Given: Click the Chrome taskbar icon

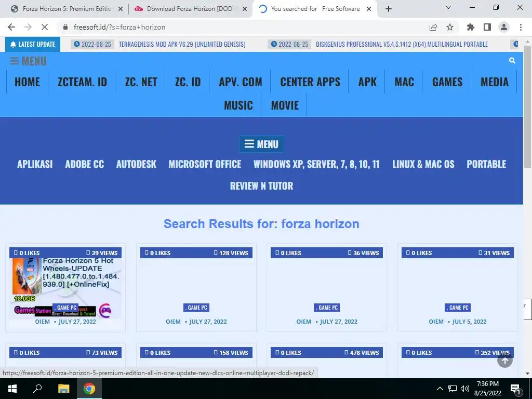Looking at the screenshot, I should pos(89,389).
